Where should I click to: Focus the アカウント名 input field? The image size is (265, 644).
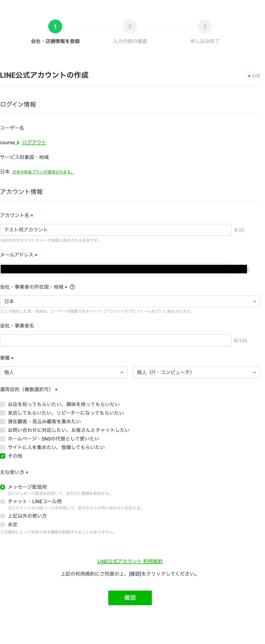pyautogui.click(x=116, y=230)
